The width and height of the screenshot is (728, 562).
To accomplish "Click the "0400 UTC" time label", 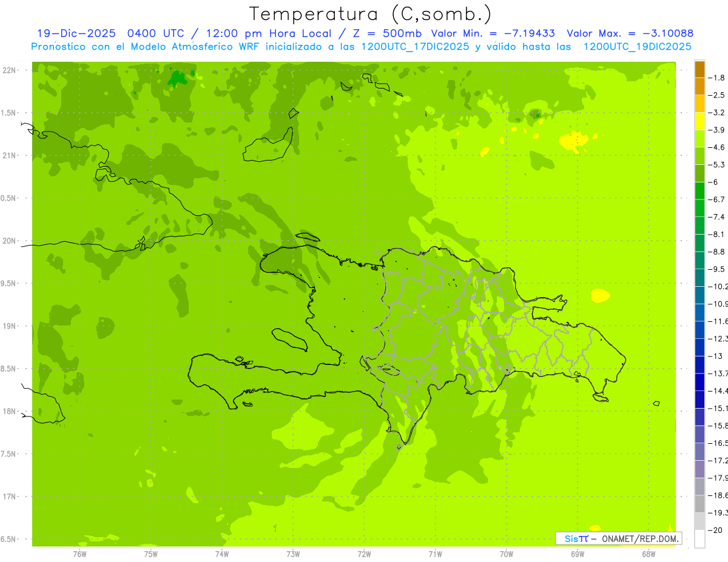I will pyautogui.click(x=155, y=33).
